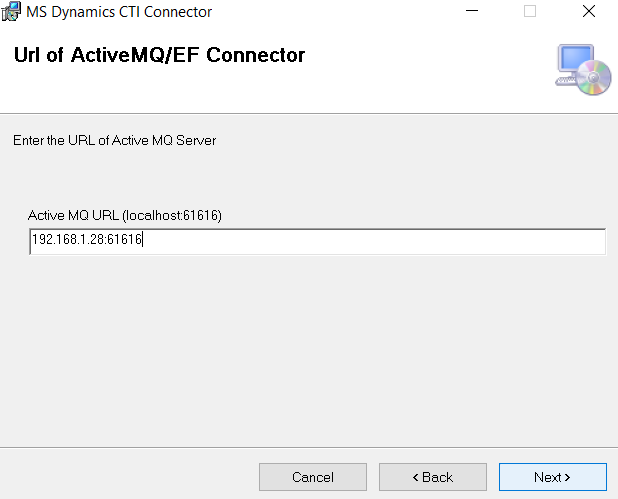Click the Active MQ URL text field
618x499 pixels.
(x=317, y=241)
